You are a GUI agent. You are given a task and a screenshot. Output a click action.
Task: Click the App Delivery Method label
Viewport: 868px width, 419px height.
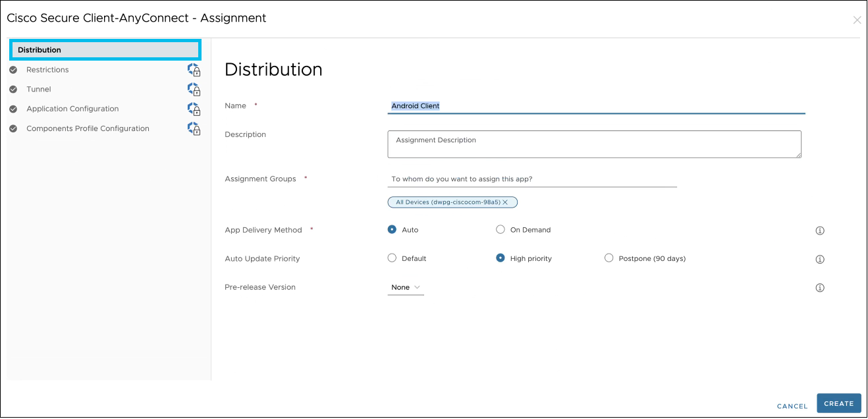(x=263, y=231)
